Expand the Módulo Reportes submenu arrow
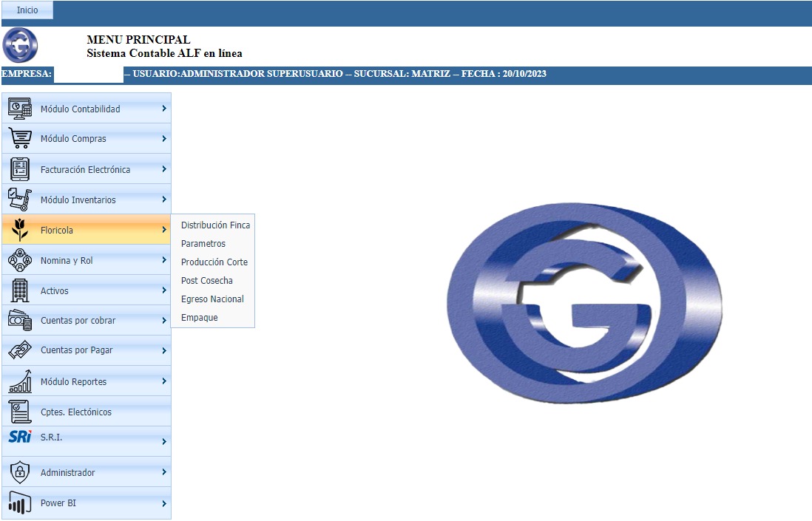812x521 pixels. tap(163, 381)
